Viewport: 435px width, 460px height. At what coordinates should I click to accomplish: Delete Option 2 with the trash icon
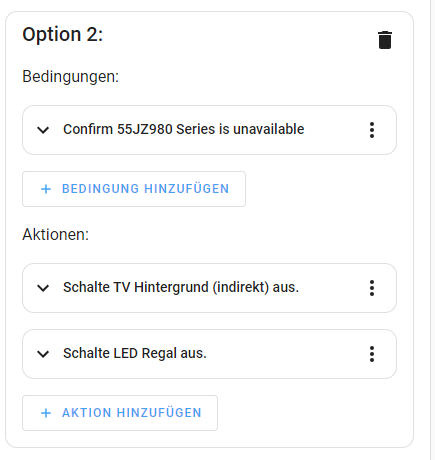click(x=385, y=40)
